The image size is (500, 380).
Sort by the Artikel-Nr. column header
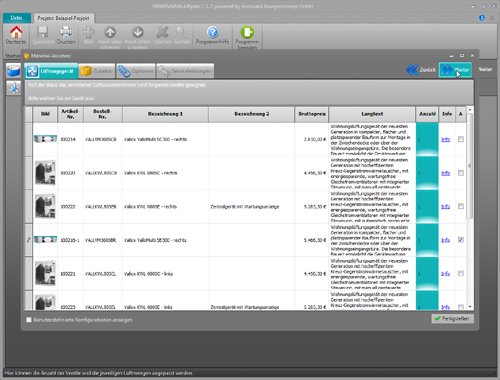pos(70,114)
